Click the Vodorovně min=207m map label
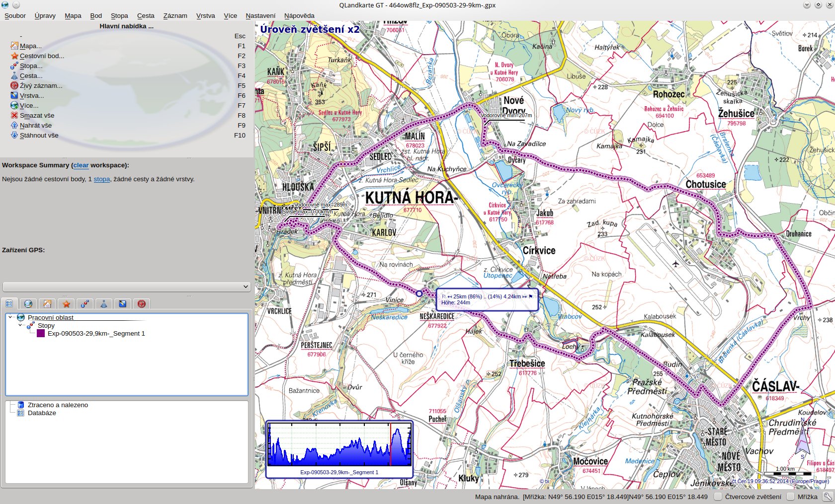Screen dimensions: 835x504 click(x=506, y=115)
